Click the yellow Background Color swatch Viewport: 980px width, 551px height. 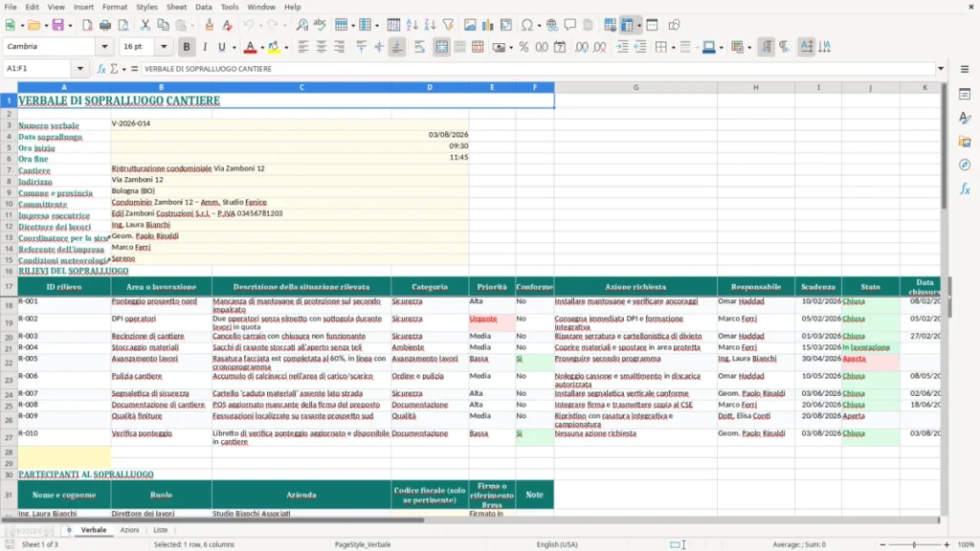tap(274, 47)
